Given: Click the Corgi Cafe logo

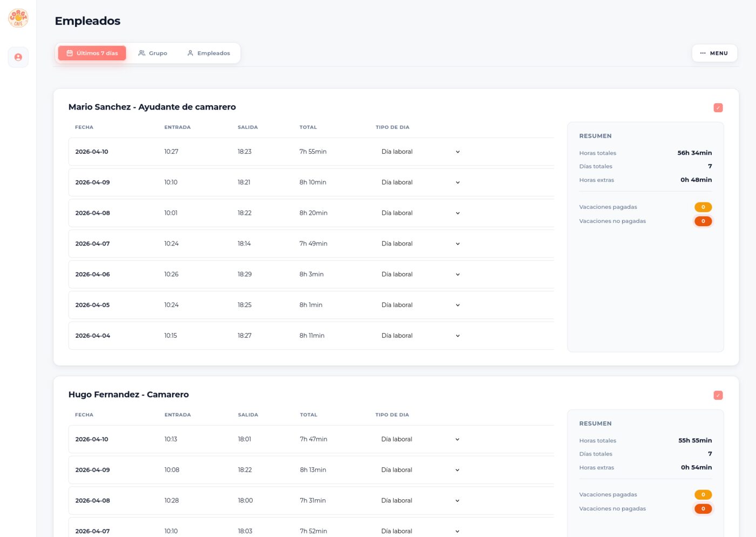Looking at the screenshot, I should [18, 17].
